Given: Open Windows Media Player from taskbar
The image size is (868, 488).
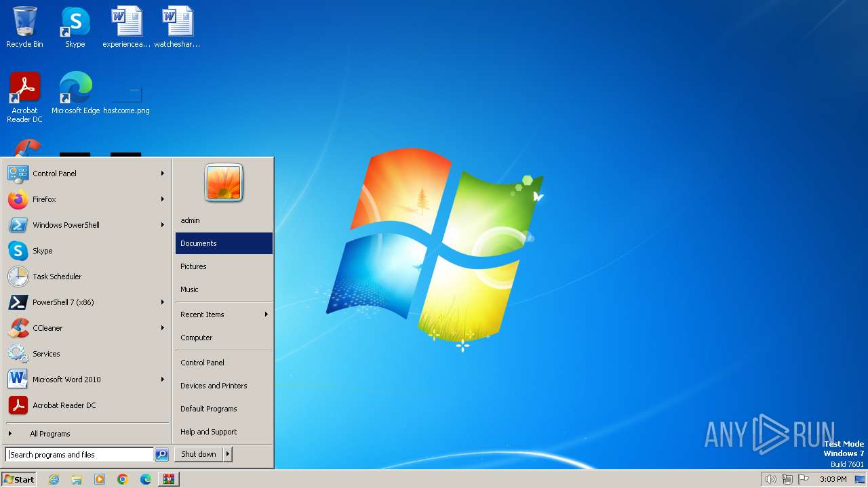Looking at the screenshot, I should pyautogui.click(x=100, y=479).
